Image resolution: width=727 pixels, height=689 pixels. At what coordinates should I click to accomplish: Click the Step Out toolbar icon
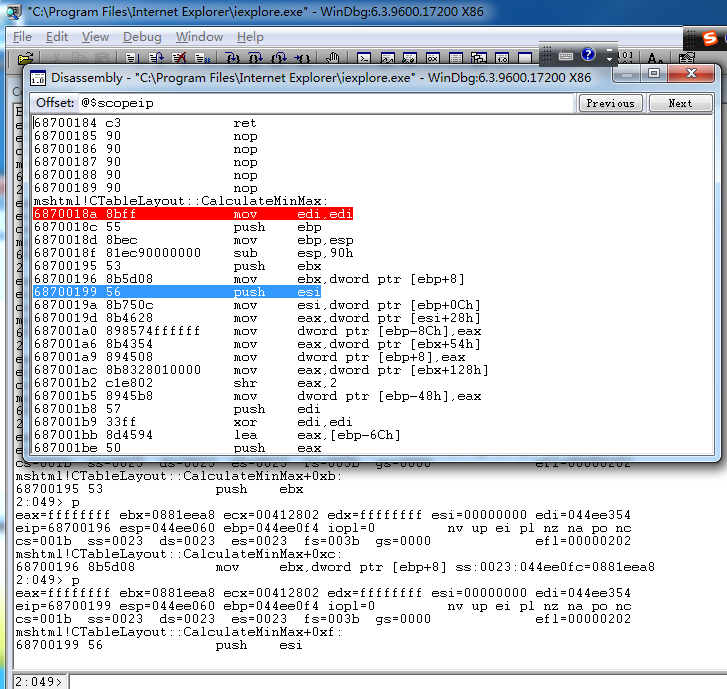[x=279, y=59]
